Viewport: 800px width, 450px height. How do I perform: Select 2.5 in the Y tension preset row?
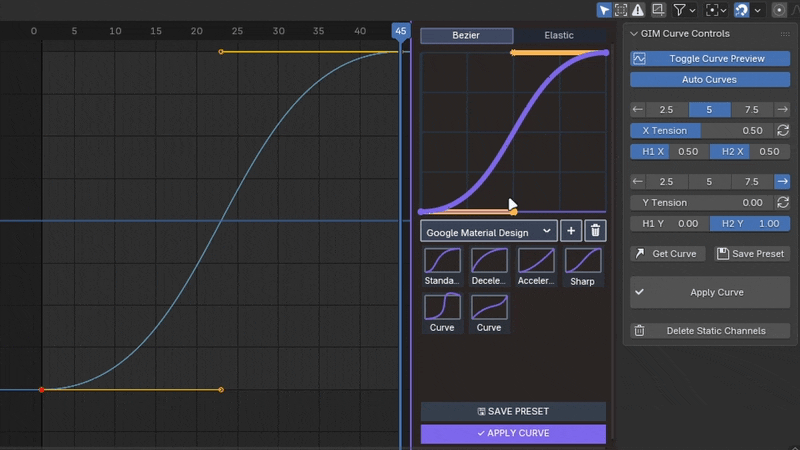pyautogui.click(x=666, y=182)
